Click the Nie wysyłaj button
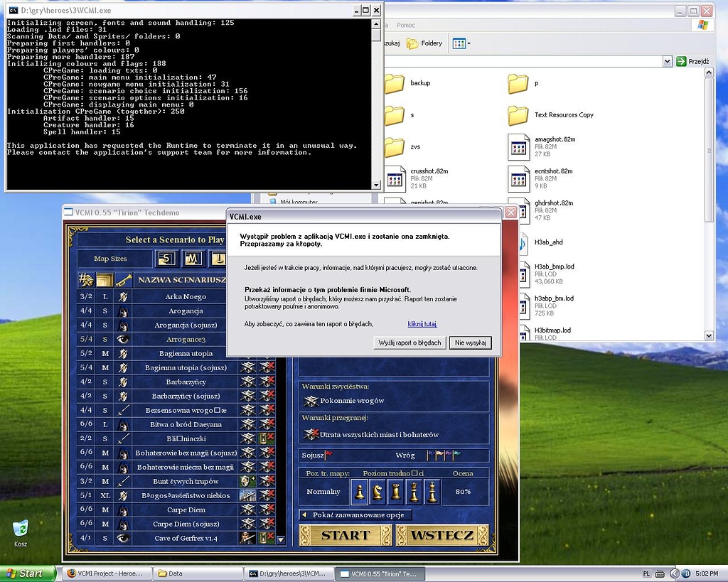The image size is (728, 582). coord(470,343)
